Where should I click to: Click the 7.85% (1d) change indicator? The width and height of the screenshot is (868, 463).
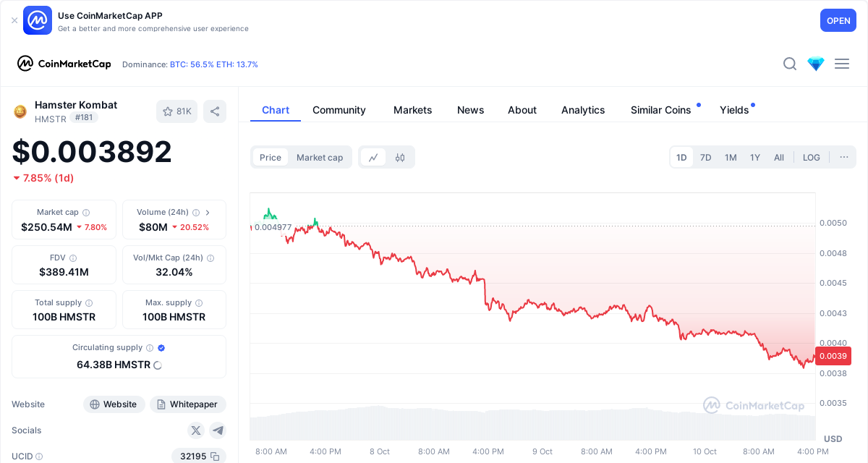43,178
